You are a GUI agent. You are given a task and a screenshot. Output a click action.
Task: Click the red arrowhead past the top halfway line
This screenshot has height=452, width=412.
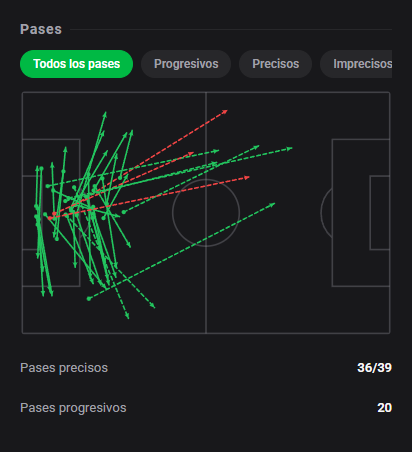225,111
